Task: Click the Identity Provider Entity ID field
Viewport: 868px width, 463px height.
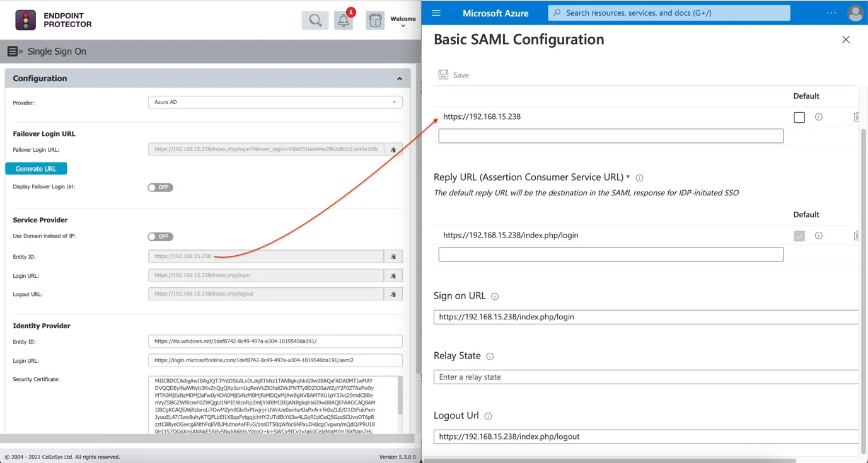Action: [275, 341]
